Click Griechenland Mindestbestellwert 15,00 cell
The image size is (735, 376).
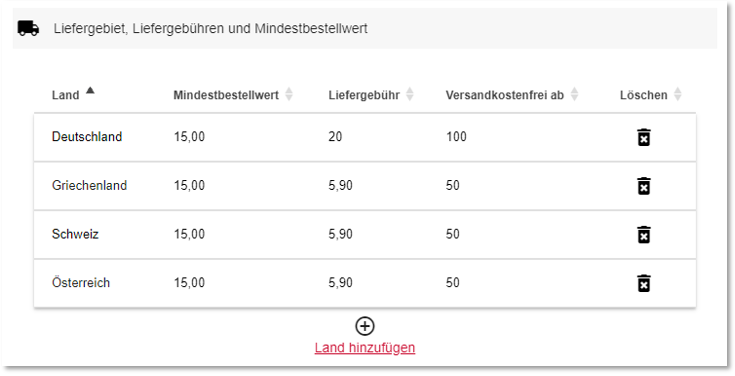tap(189, 185)
